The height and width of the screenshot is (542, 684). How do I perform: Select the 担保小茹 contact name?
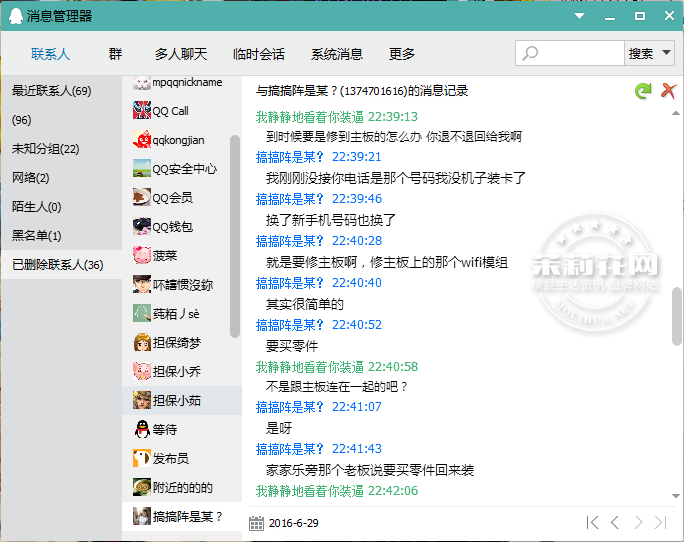[177, 401]
